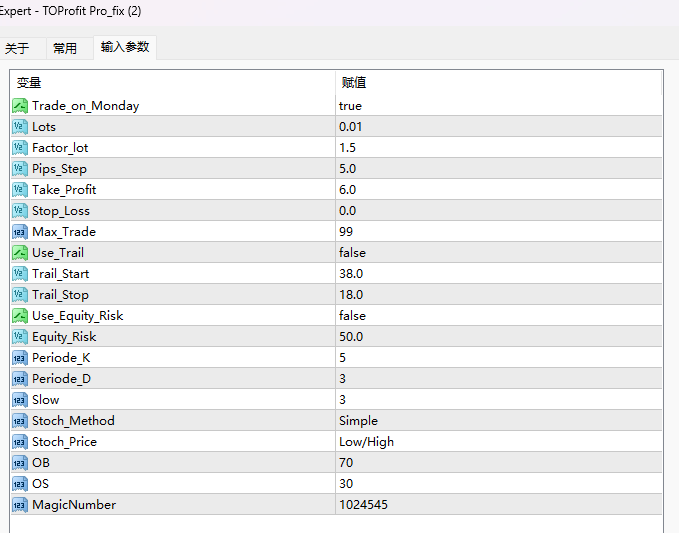Switch to the 常用 tab
The height and width of the screenshot is (533, 679).
pyautogui.click(x=65, y=48)
